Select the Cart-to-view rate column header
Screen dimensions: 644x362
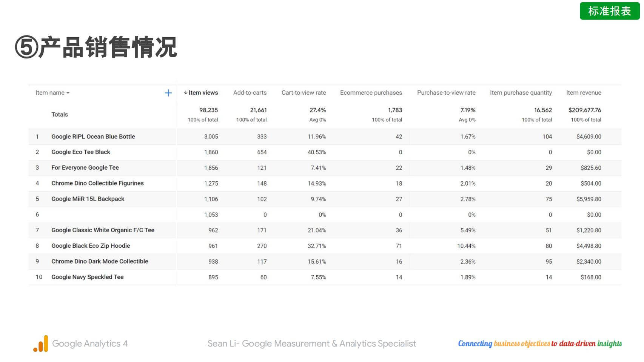(x=304, y=93)
